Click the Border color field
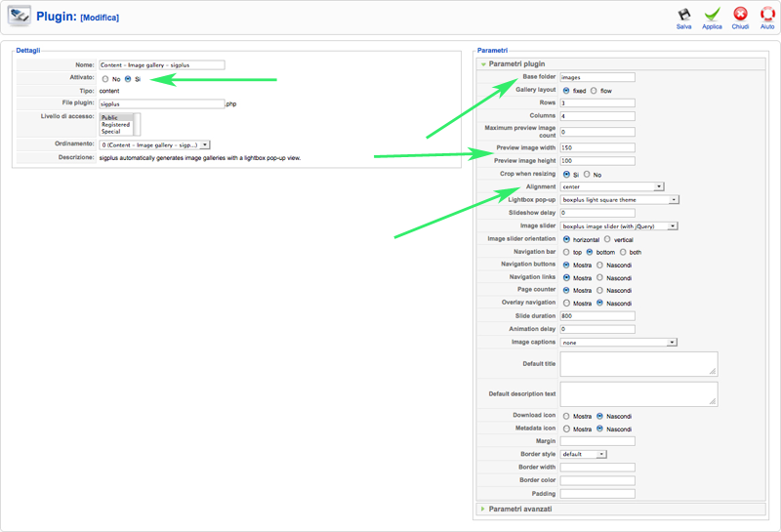781x532 pixels. (597, 480)
